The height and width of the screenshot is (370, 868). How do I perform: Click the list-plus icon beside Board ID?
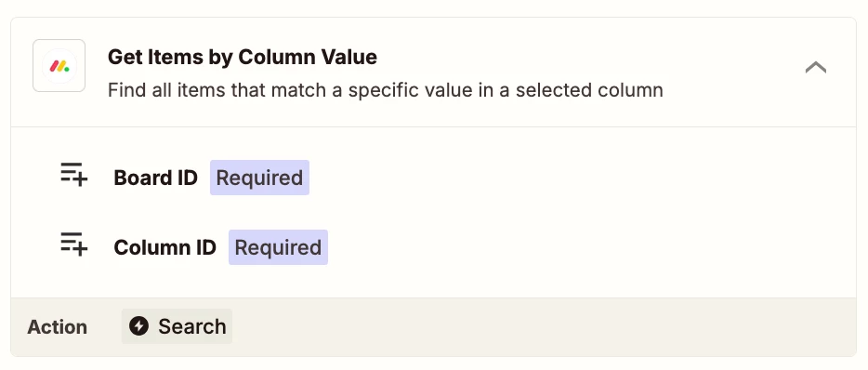click(x=73, y=175)
